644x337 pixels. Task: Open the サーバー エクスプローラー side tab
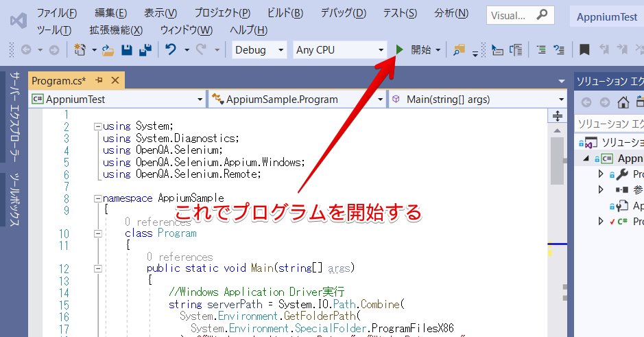coord(15,117)
